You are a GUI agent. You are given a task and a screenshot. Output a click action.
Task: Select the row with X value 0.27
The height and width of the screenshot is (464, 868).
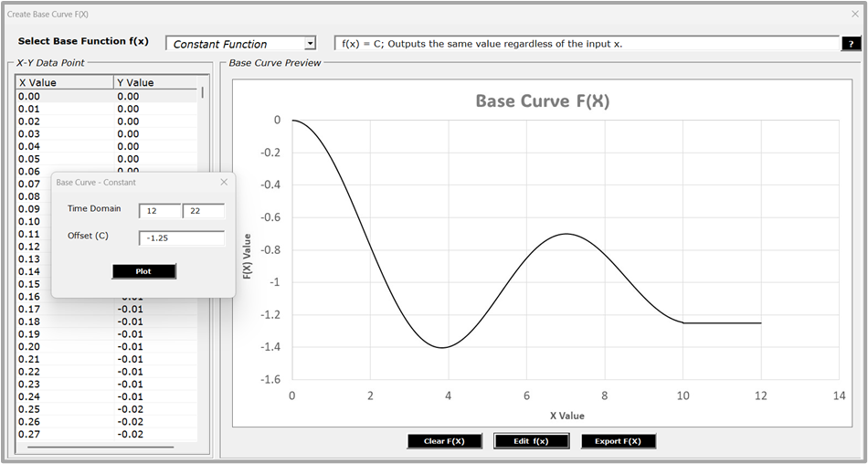pos(106,434)
